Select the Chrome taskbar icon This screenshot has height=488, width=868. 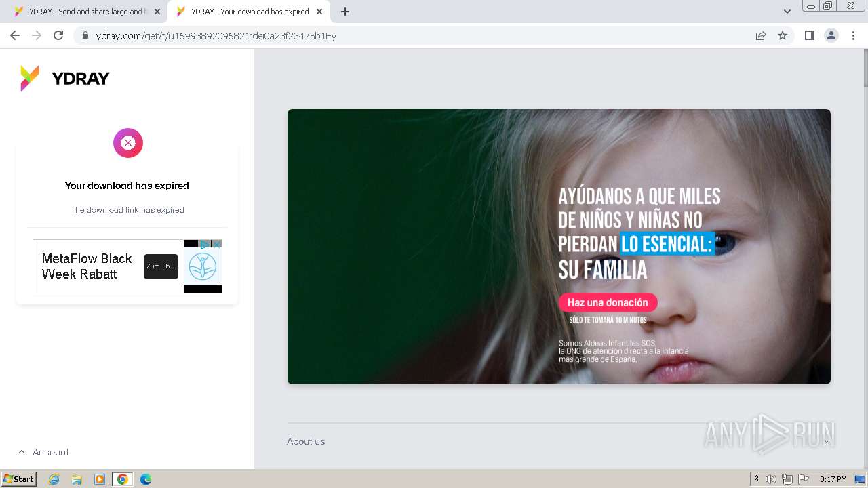pos(123,479)
